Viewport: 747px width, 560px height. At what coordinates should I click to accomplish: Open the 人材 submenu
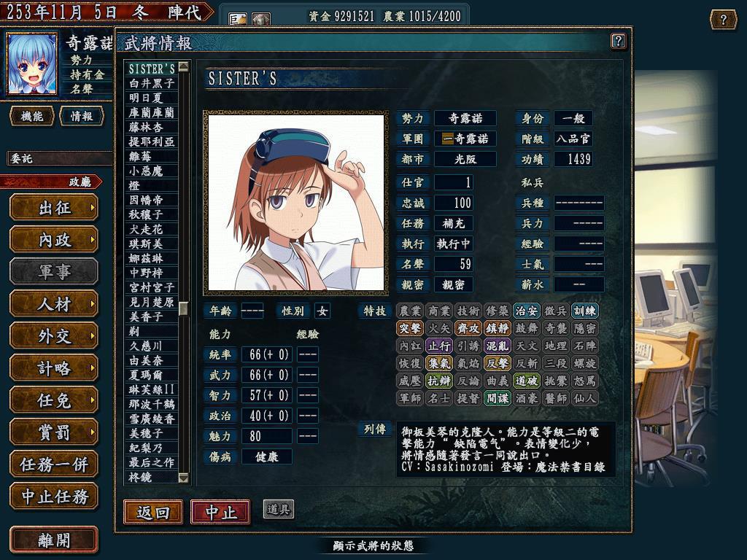pyautogui.click(x=54, y=304)
